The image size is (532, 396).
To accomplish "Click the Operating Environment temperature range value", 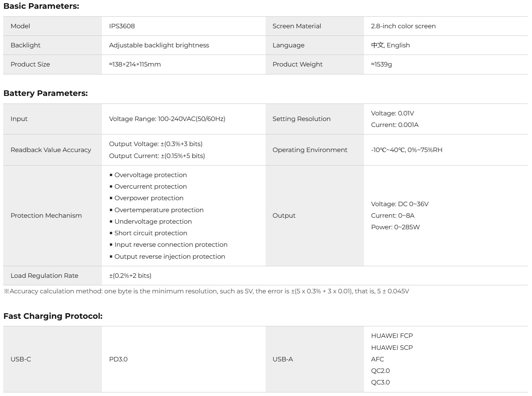I will 407,150.
